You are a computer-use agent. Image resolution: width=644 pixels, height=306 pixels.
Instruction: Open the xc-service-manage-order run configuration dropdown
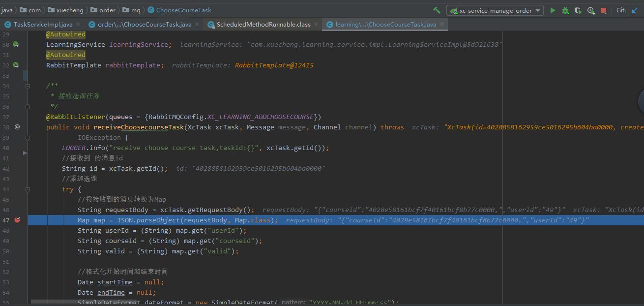tap(495, 10)
